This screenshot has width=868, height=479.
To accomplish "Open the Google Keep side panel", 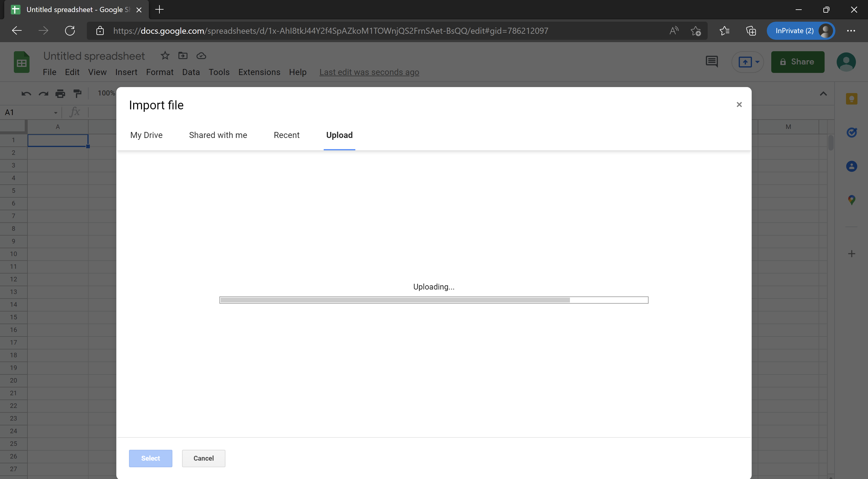I will pos(852,99).
